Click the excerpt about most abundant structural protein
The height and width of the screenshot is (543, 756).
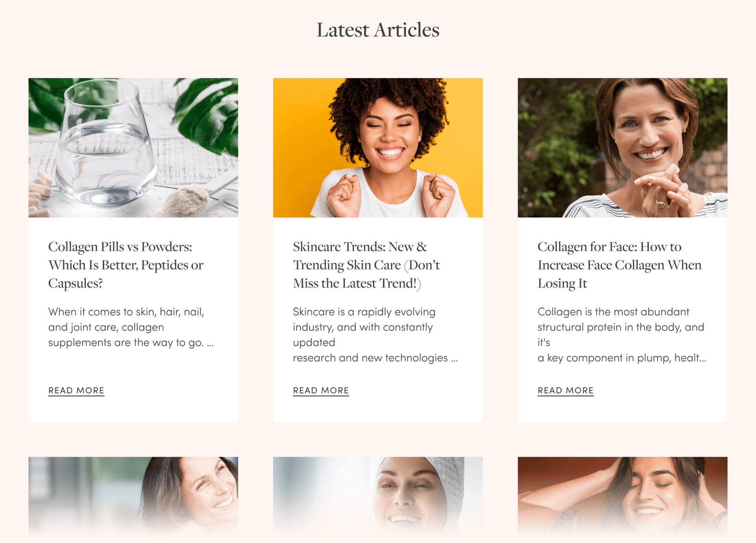622,334
